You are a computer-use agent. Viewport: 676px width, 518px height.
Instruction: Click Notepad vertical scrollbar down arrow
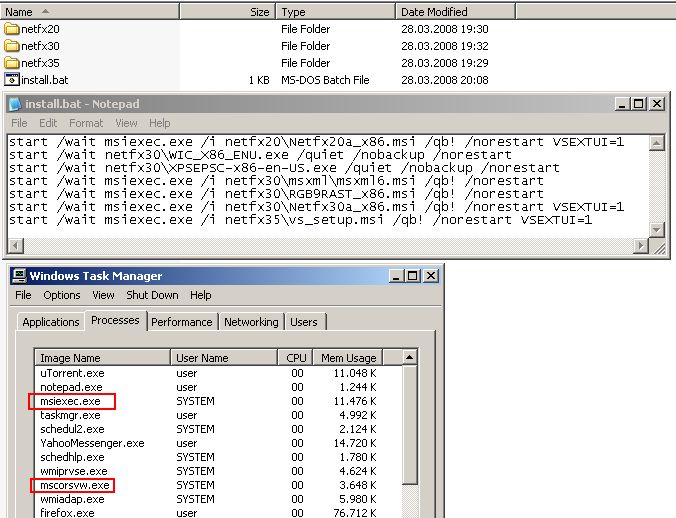click(x=656, y=230)
